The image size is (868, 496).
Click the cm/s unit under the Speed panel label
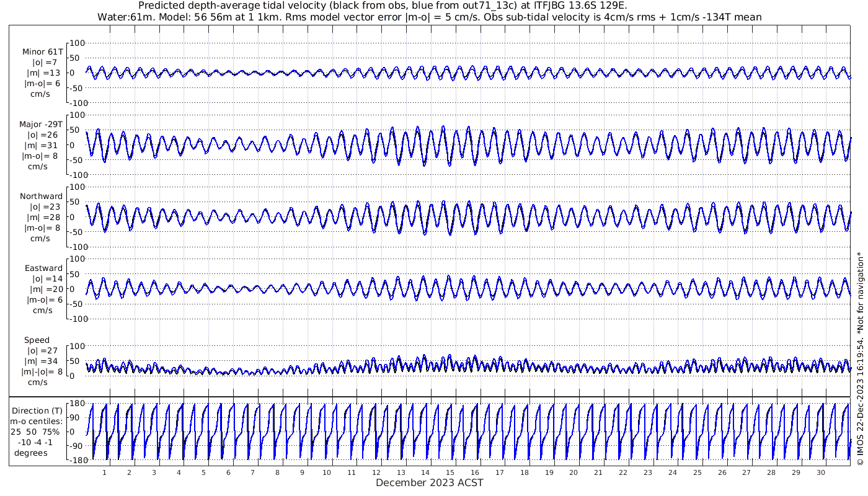pos(37,382)
